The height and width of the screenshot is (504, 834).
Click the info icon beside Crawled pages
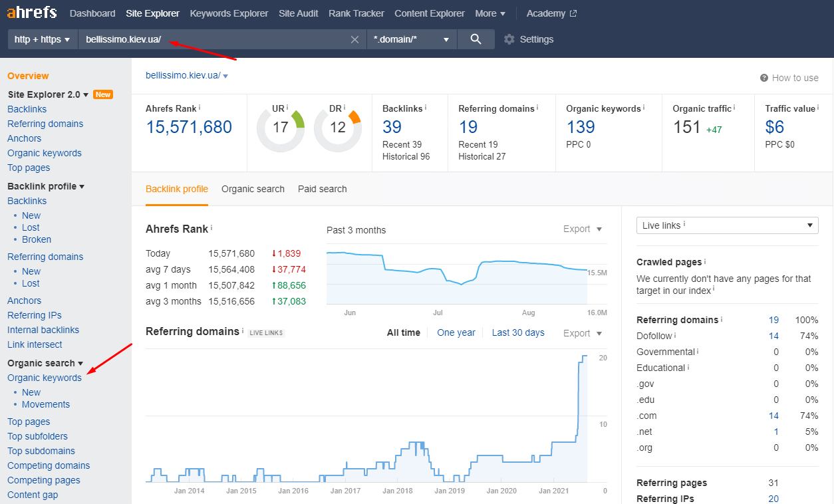705,262
